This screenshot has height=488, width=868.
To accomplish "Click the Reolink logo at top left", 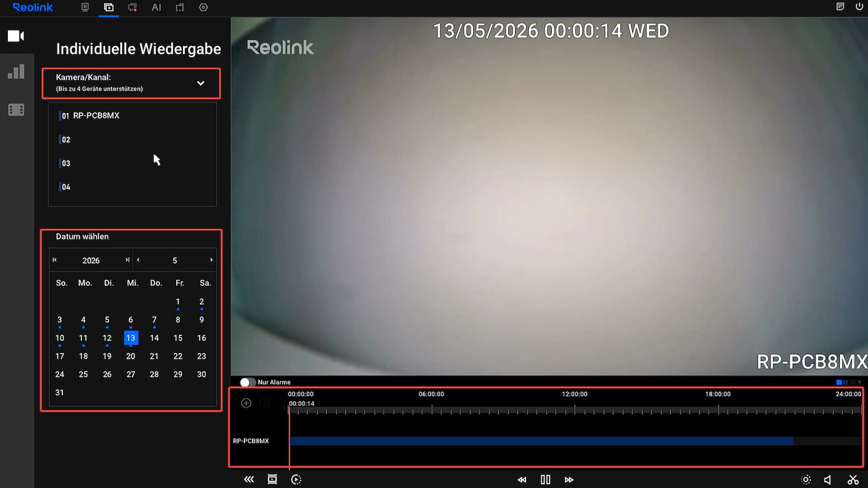I will point(33,7).
